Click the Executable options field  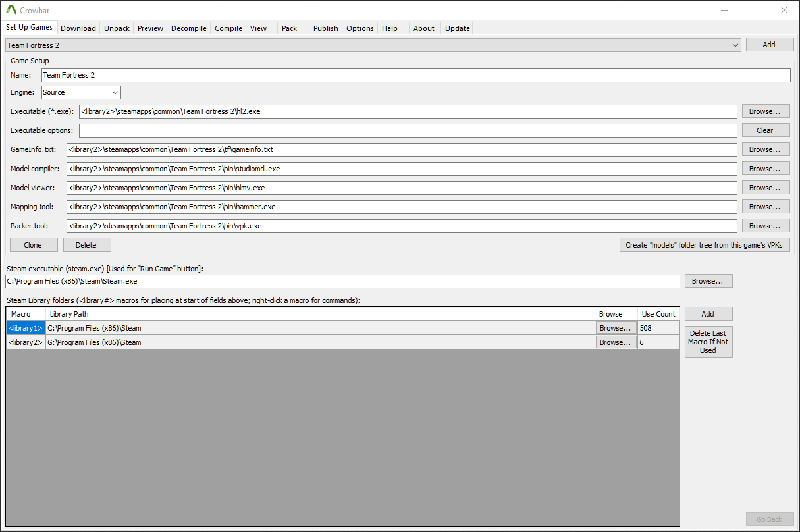click(x=408, y=130)
